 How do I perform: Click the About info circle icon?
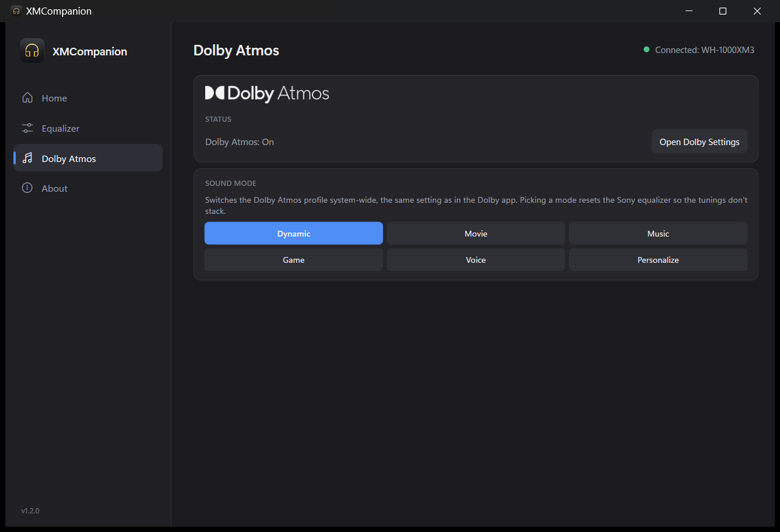click(x=27, y=188)
